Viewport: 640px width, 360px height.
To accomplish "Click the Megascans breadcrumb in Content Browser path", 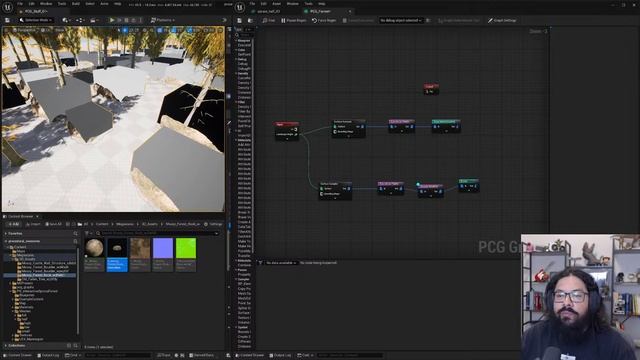I will (124, 224).
